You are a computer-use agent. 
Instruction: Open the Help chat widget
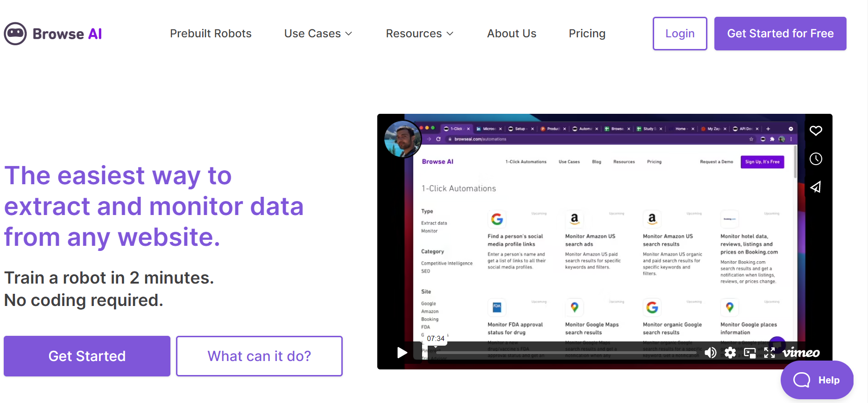click(817, 380)
